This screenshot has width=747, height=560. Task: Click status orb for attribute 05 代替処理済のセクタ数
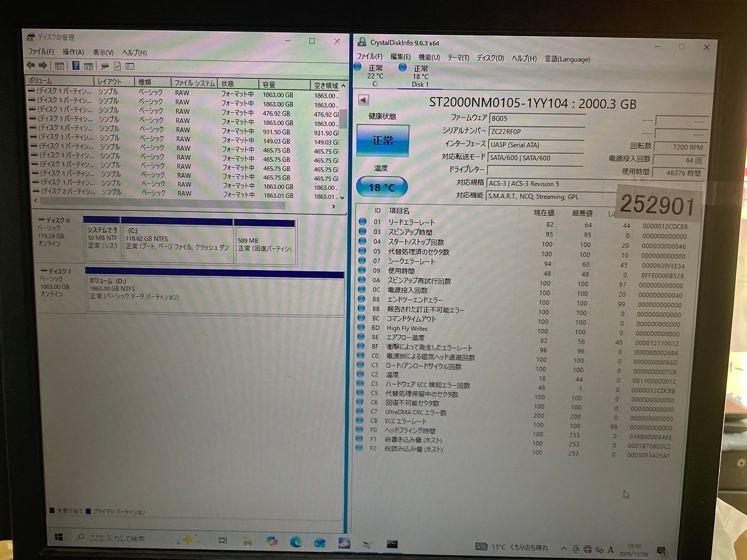pos(362,251)
